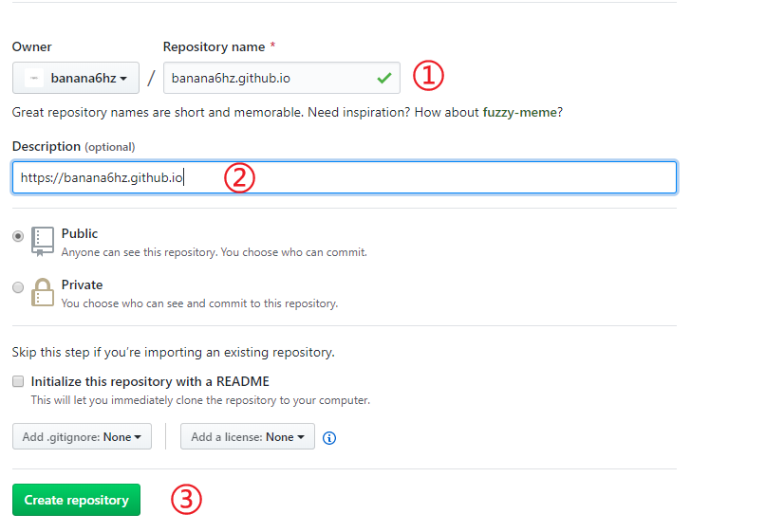Screen dimensions: 766x532
Task: Click the fuzzy-meme name suggestion
Action: click(x=520, y=112)
